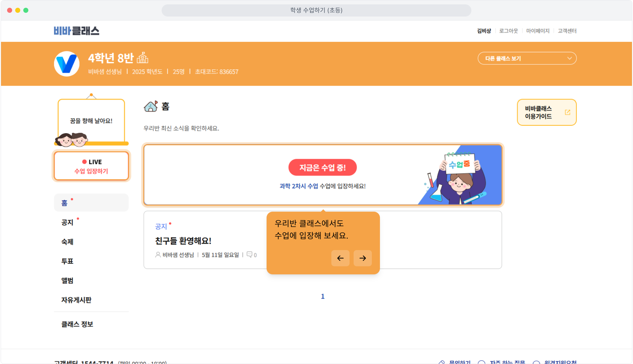The height and width of the screenshot is (364, 633).
Task: Click LIVE 수업 입장하기 button
Action: click(91, 166)
